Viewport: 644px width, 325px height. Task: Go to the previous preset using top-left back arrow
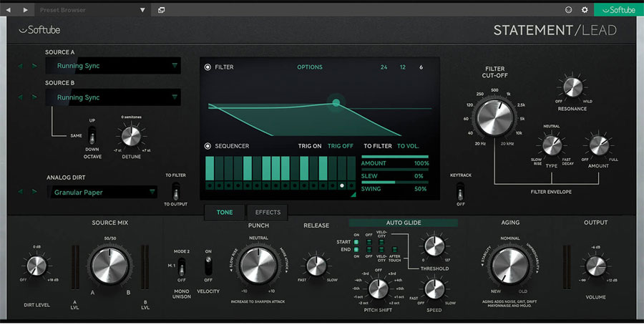pyautogui.click(x=8, y=10)
